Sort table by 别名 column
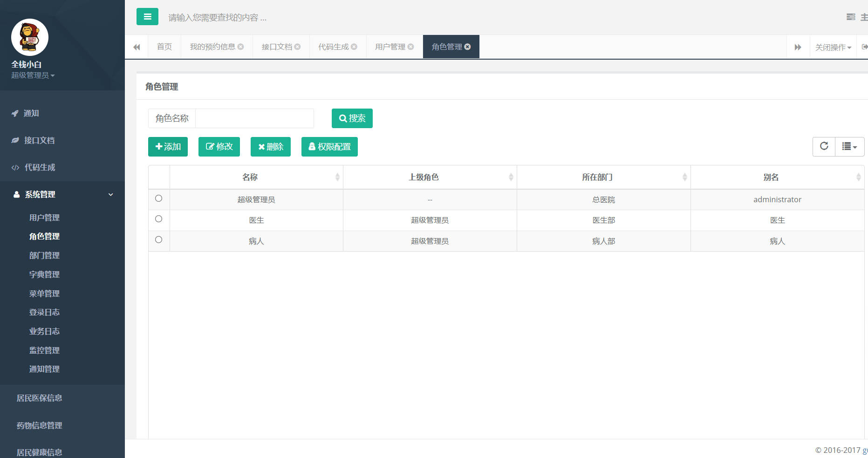Viewport: 868px width, 458px height. [778, 177]
